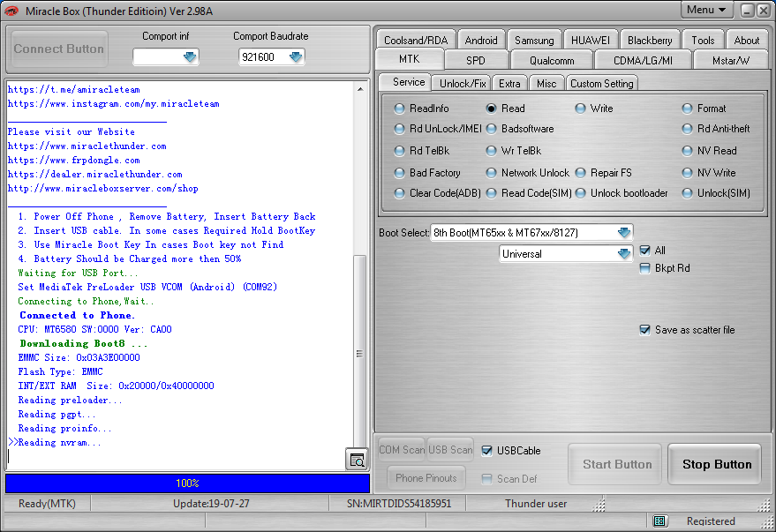
Task: Click the frpdongle.com link in log
Action: coord(74,161)
